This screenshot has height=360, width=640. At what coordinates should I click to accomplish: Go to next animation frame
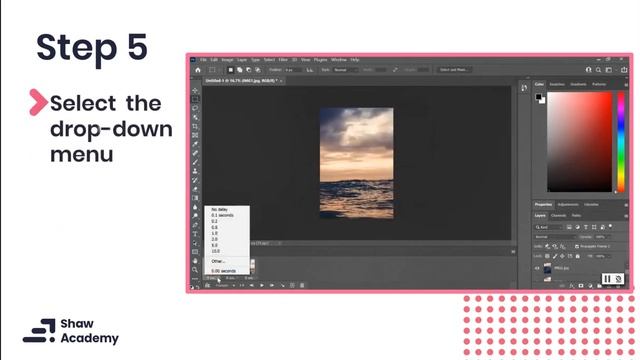click(271, 285)
